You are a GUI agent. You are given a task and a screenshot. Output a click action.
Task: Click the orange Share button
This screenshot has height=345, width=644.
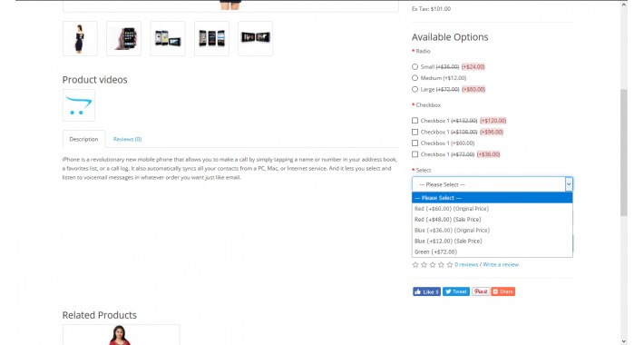(x=503, y=291)
